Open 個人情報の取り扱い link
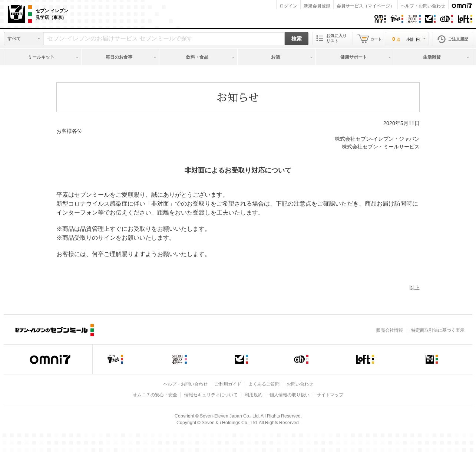The height and width of the screenshot is (452, 476). (290, 395)
